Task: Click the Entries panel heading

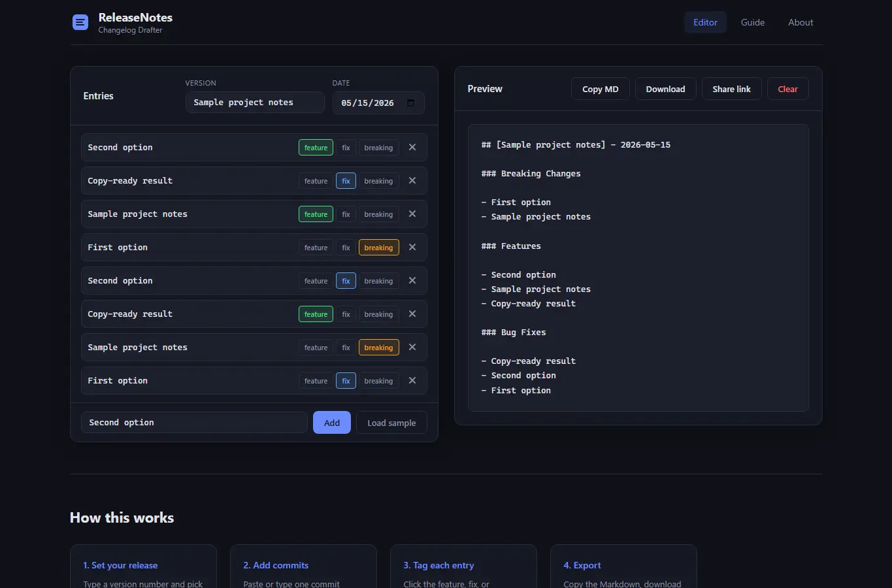Action: tap(98, 96)
